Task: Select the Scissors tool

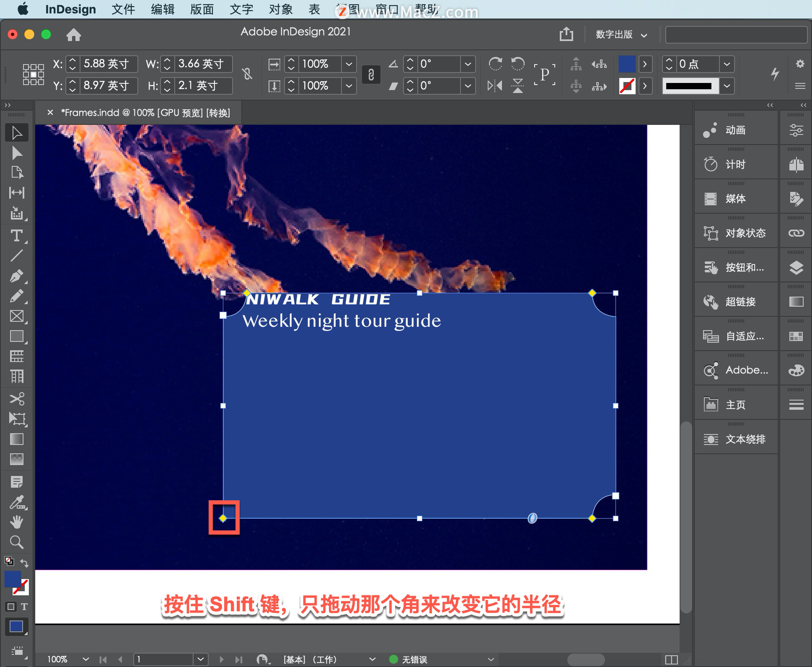Action: point(16,398)
